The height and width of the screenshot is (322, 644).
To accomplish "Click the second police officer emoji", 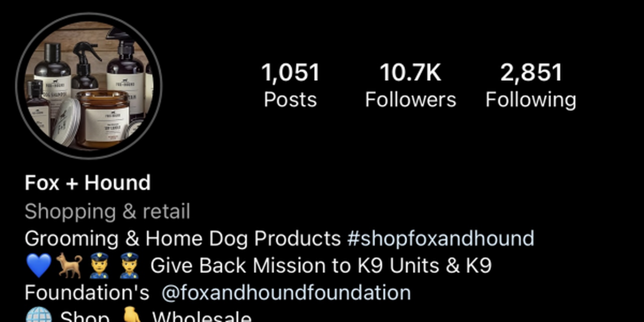I will pyautogui.click(x=129, y=266).
